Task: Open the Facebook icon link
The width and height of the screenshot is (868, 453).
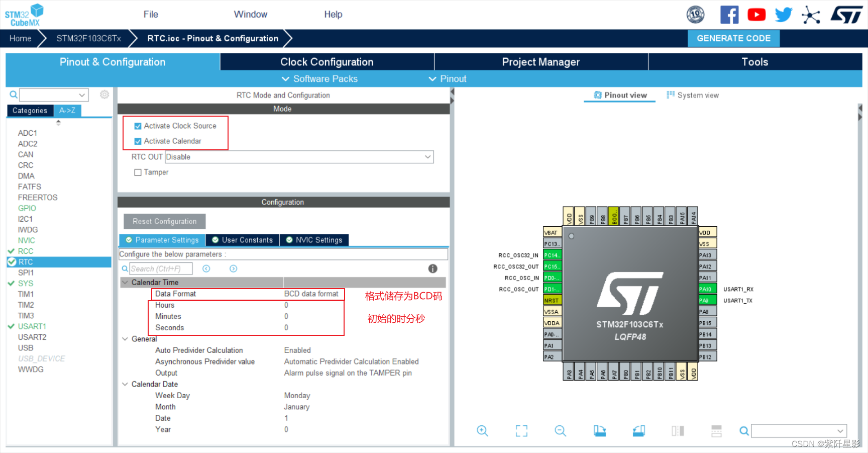Action: [x=729, y=15]
